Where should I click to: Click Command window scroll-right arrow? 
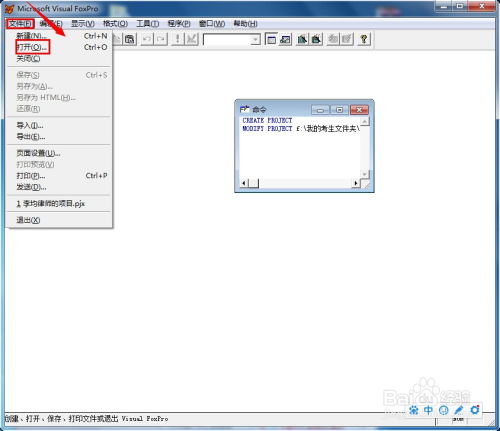pos(356,183)
